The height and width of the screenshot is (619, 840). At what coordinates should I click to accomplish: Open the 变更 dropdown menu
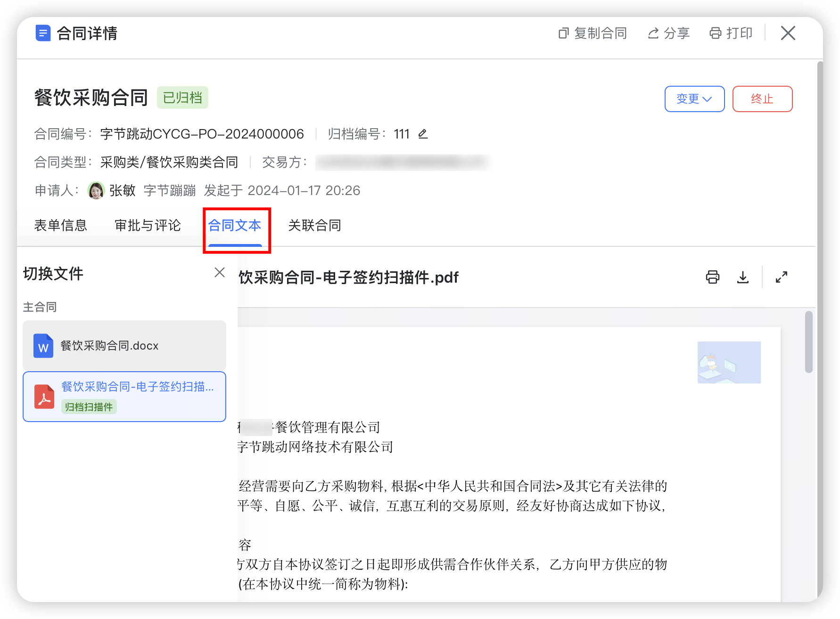coord(694,99)
